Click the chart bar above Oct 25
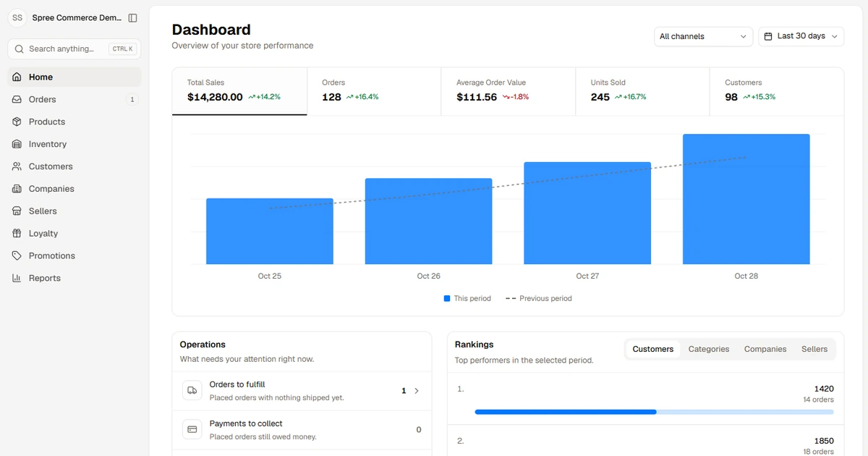 pyautogui.click(x=270, y=232)
